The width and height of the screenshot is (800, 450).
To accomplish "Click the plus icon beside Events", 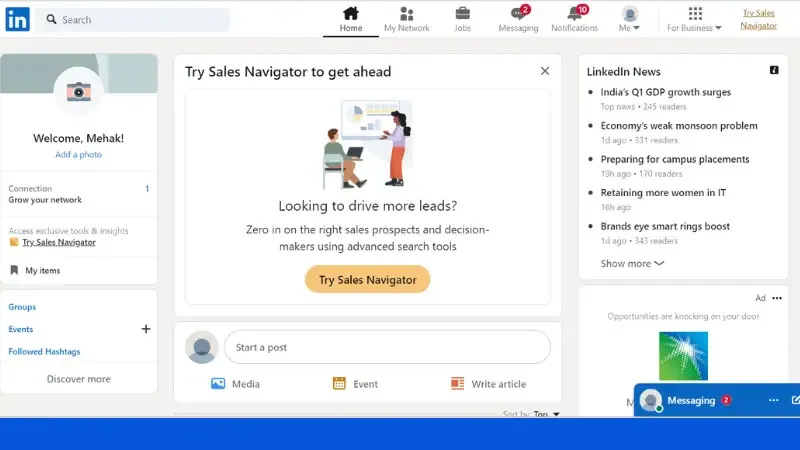I will 146,329.
